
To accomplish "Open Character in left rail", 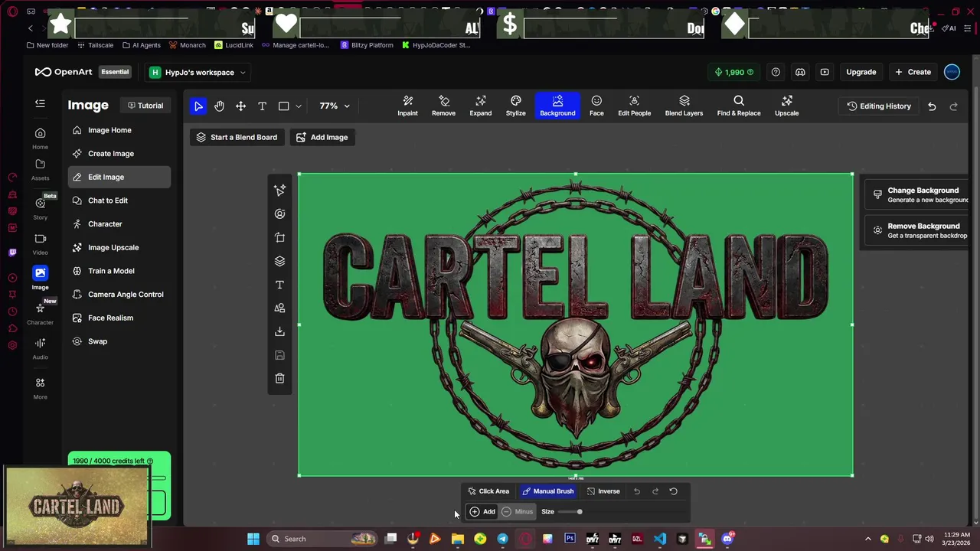I will point(40,313).
